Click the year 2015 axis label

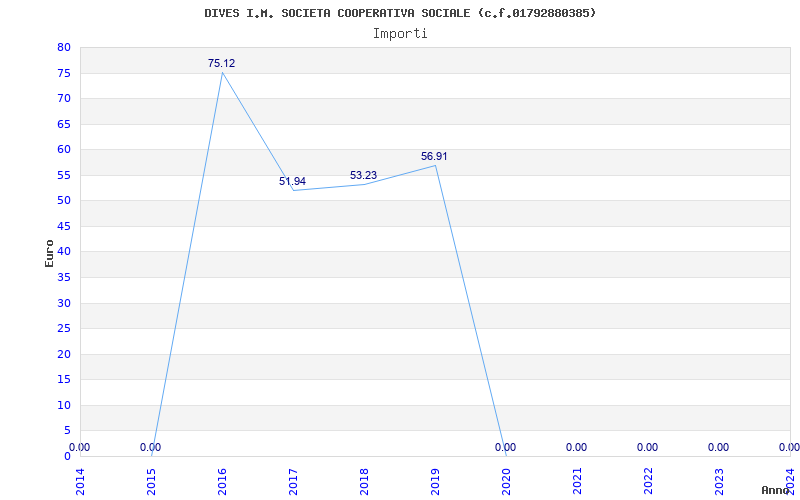151,482
